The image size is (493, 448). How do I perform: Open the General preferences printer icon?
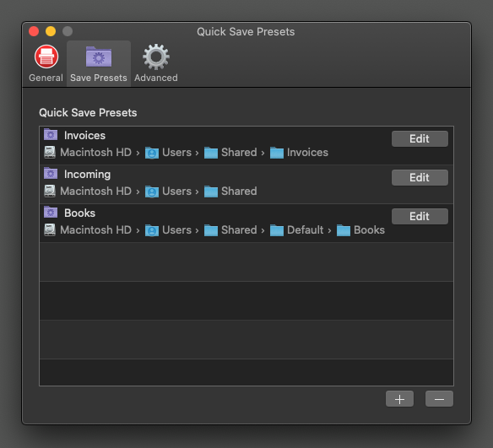point(46,57)
